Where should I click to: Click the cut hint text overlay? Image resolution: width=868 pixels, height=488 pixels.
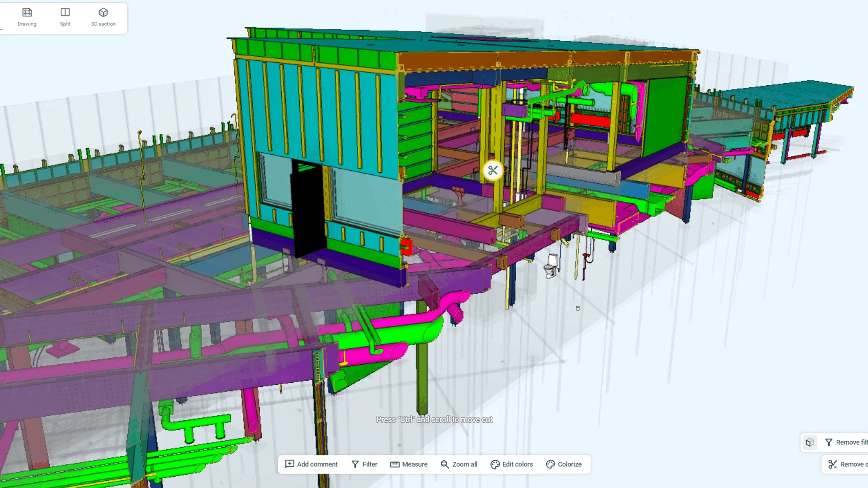[x=434, y=420]
